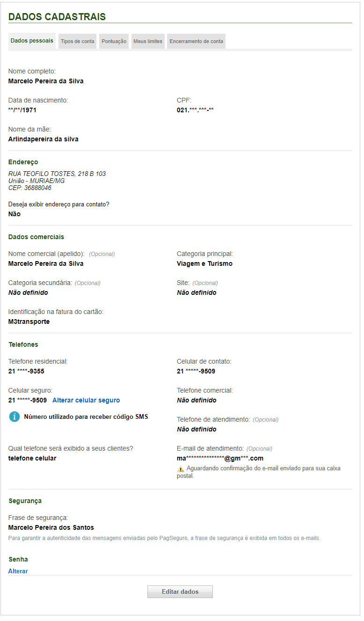Select the Meus limites tab
This screenshot has width=364, height=621.
(x=148, y=41)
